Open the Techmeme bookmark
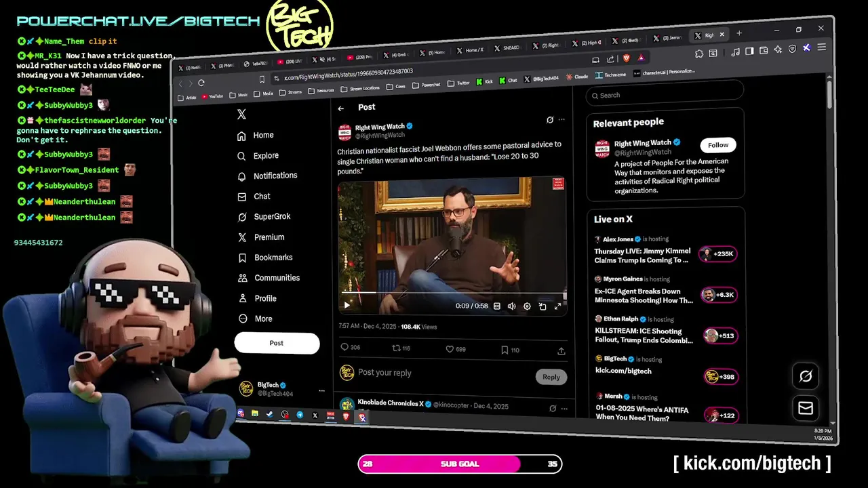The height and width of the screenshot is (488, 868). click(x=611, y=75)
